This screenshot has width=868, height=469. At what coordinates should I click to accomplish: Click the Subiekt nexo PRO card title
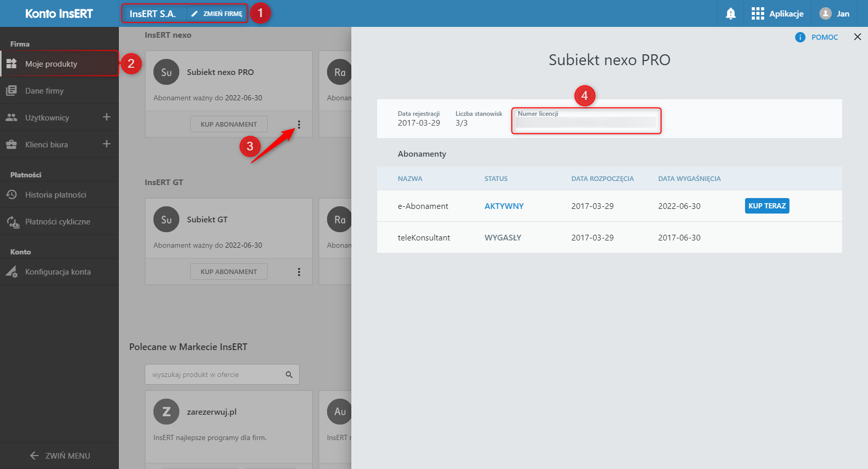pos(220,72)
